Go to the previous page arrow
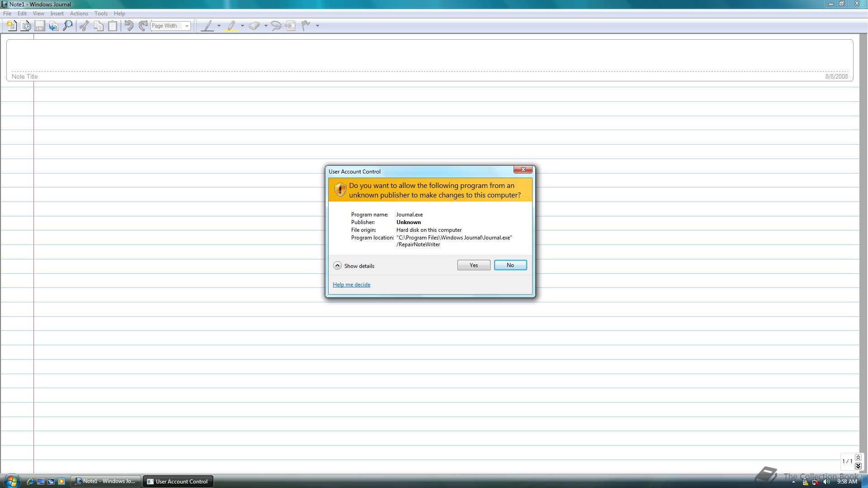This screenshot has width=868, height=488. coord(858,458)
